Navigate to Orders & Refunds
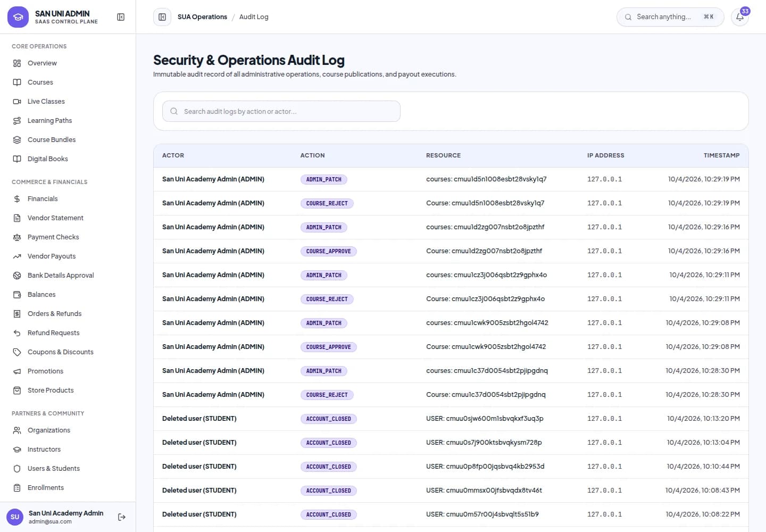766x532 pixels. pyautogui.click(x=54, y=314)
